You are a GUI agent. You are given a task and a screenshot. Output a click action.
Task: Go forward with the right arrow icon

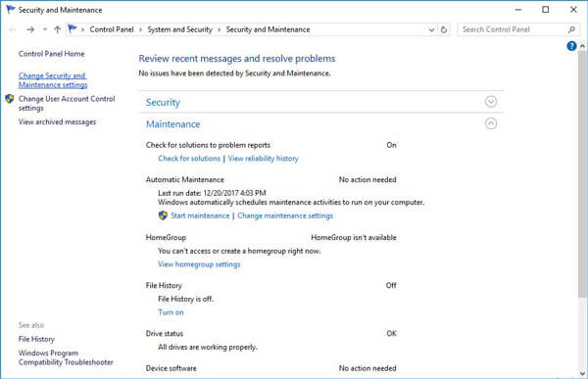(30, 29)
